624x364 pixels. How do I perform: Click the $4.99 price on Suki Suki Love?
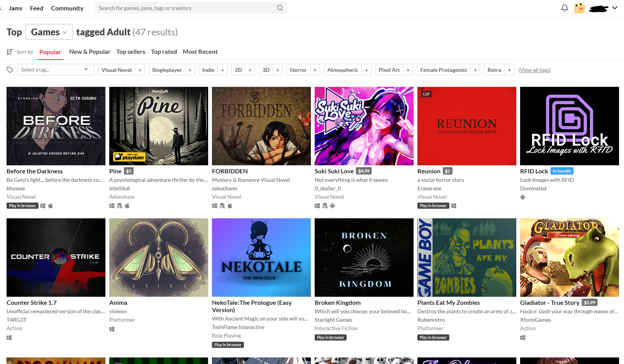pyautogui.click(x=364, y=171)
